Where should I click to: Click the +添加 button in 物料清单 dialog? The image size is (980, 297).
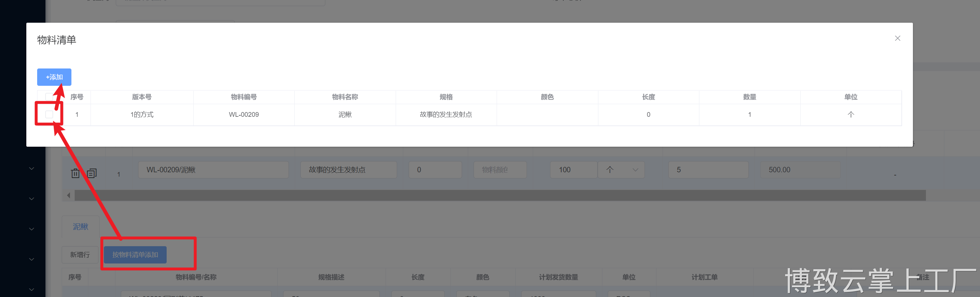pyautogui.click(x=54, y=77)
